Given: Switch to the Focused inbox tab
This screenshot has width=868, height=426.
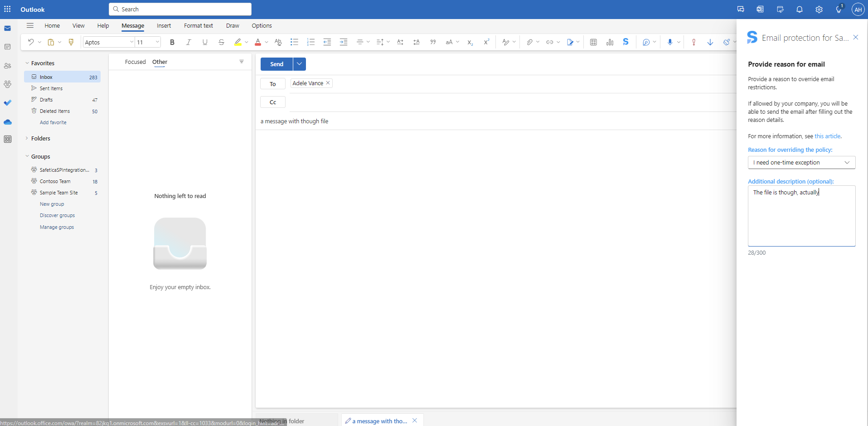Looking at the screenshot, I should (x=136, y=62).
